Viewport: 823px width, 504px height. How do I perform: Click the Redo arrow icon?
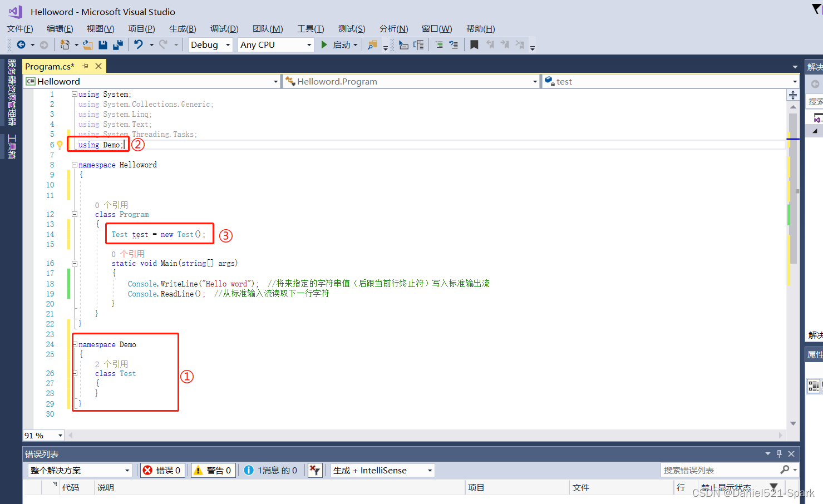[x=163, y=45]
